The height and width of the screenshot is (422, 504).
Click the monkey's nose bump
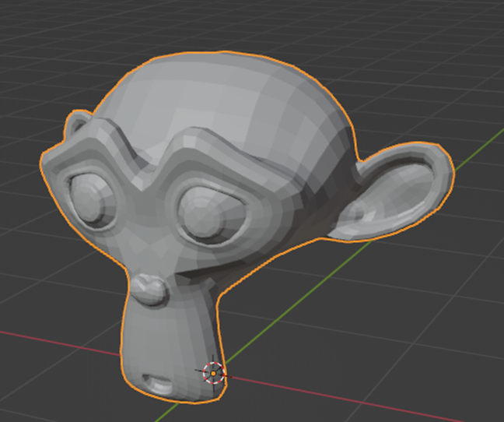tap(150, 290)
